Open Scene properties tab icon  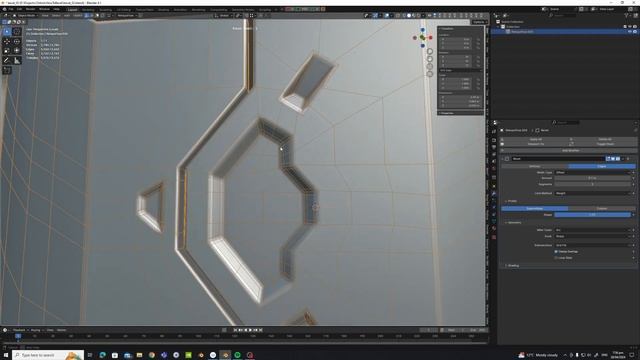(x=494, y=161)
